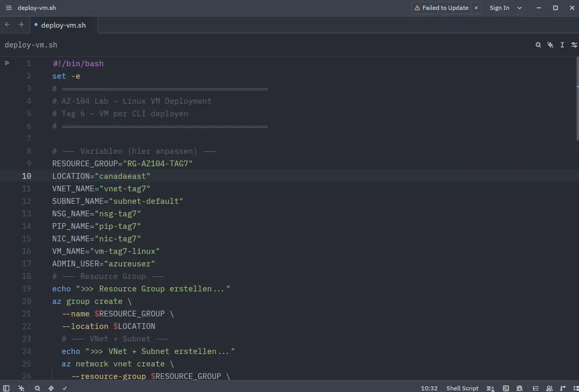Show diagnostics checkmark status icon

pyautogui.click(x=65, y=388)
